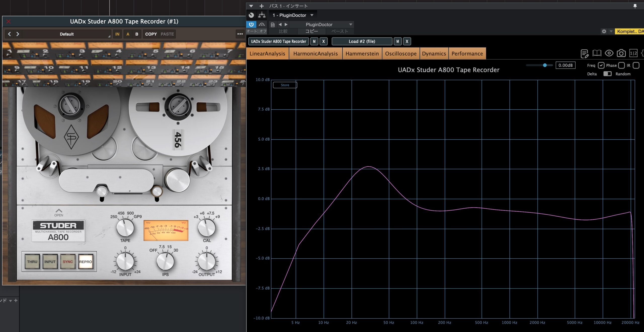The height and width of the screenshot is (332, 644).
Task: Switch to the HarmonicAnalysis tab
Action: pos(315,54)
